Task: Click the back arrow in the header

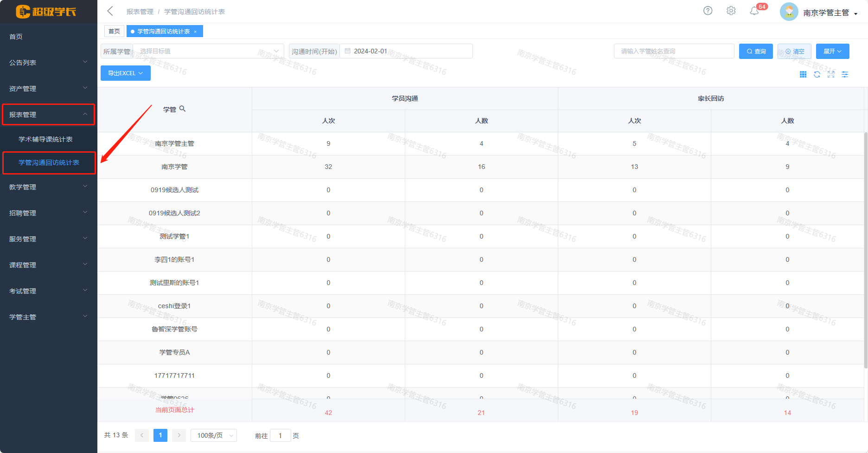Action: [110, 11]
